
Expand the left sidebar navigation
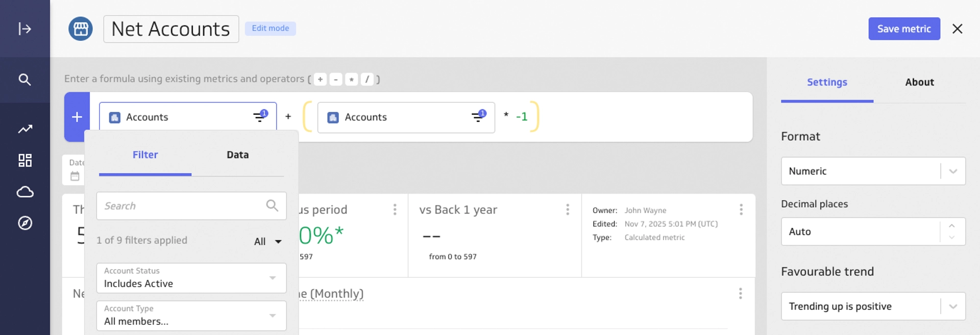pyautogui.click(x=24, y=29)
